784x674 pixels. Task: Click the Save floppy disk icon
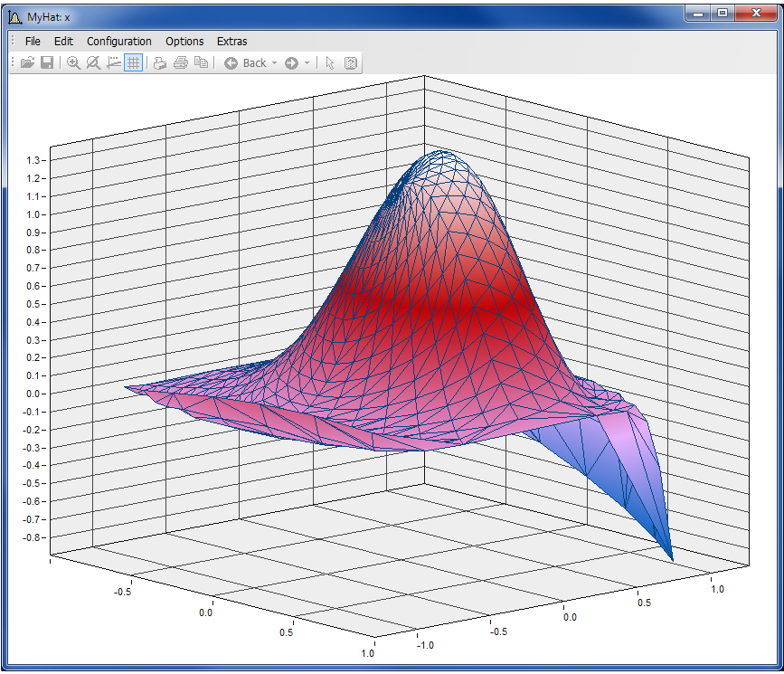coord(47,63)
